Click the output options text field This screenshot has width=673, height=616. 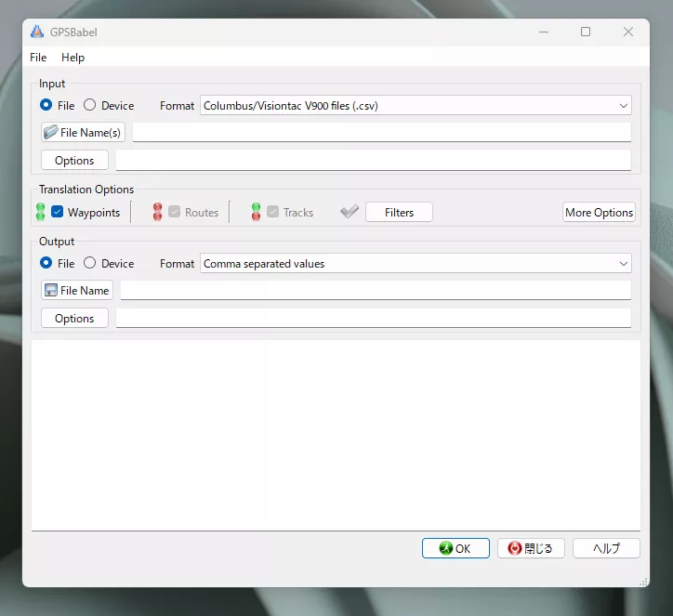click(x=374, y=318)
